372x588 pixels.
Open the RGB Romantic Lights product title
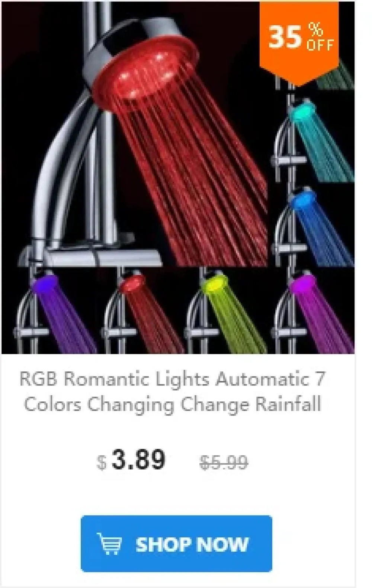click(x=172, y=391)
